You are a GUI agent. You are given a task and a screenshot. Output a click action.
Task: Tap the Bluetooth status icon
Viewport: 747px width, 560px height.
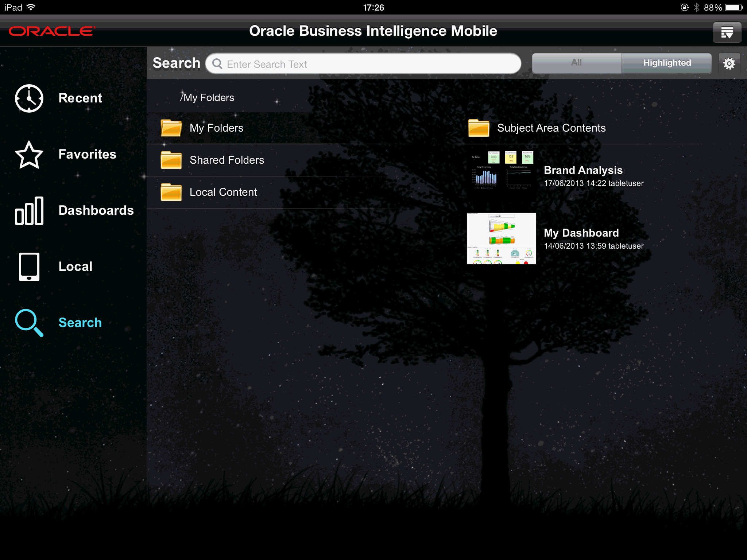(696, 7)
